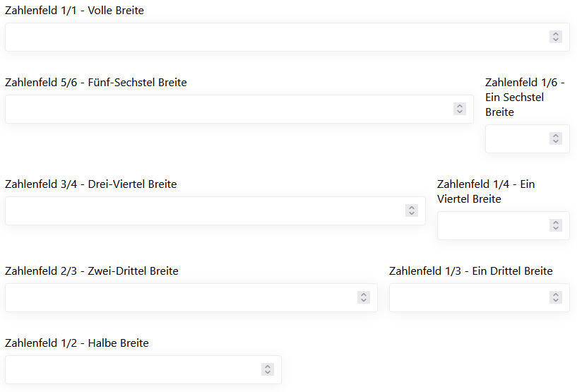Click the stepper arrows in Zahlenfeld 1/1 field
Image resolution: width=577 pixels, height=392 pixels.
[x=556, y=37]
